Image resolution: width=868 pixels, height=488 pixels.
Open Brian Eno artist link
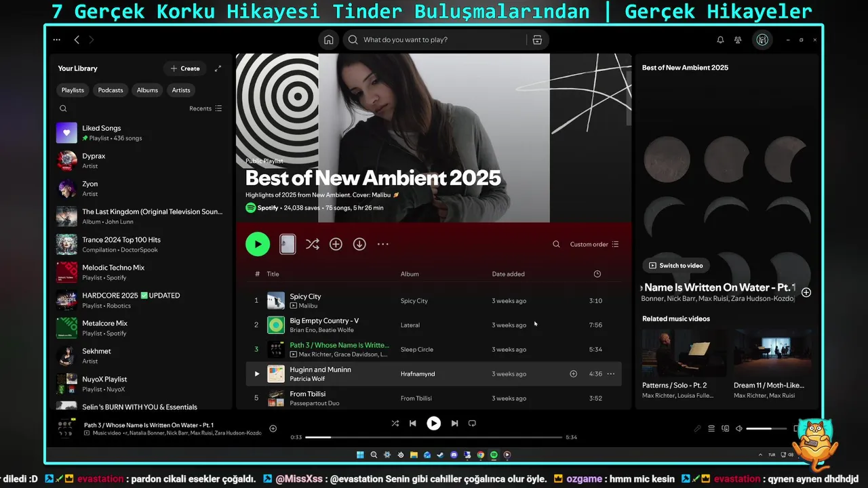pyautogui.click(x=304, y=330)
